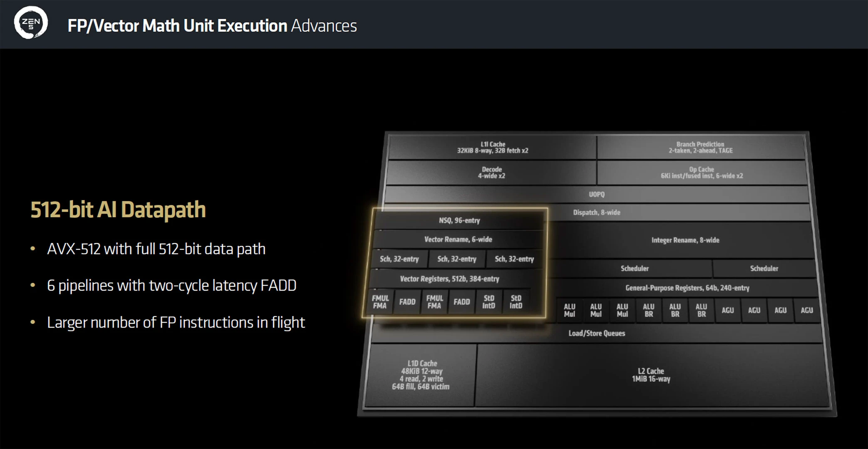The height and width of the screenshot is (449, 868).
Task: Select the Decode 4-wide x2 block
Action: pos(491,173)
